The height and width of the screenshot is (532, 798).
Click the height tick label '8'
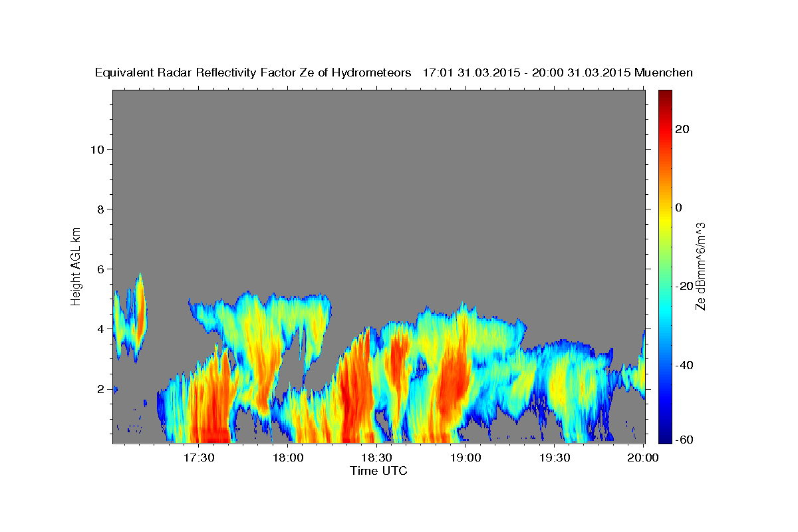[x=101, y=209]
